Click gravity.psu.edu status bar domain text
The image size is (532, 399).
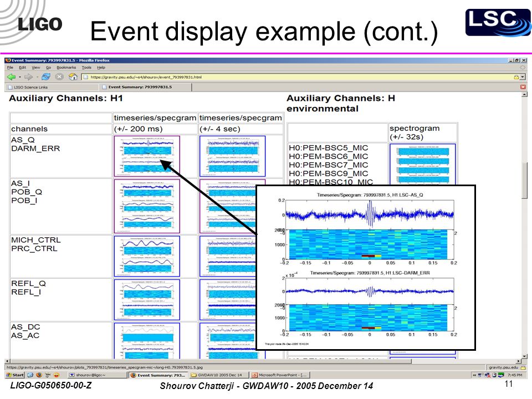tap(504, 367)
